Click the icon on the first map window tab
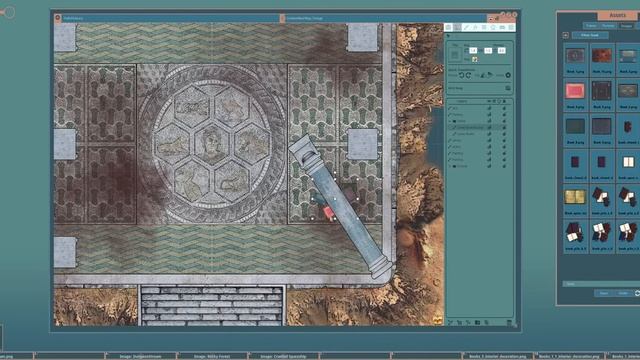640x360 pixels. coord(58,18)
